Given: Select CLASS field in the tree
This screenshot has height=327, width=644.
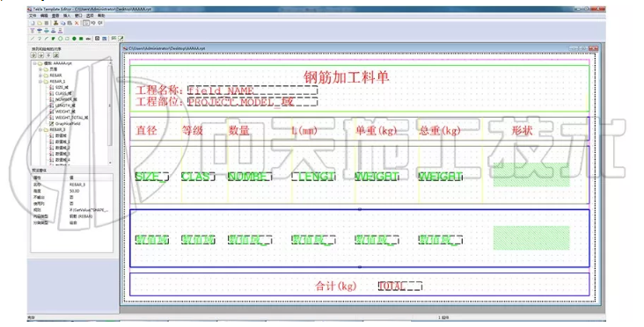Looking at the screenshot, I should [63, 93].
